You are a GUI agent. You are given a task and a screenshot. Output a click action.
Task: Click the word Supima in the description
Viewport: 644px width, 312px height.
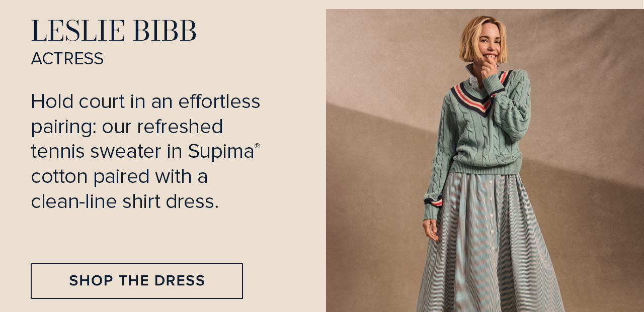coord(221,151)
